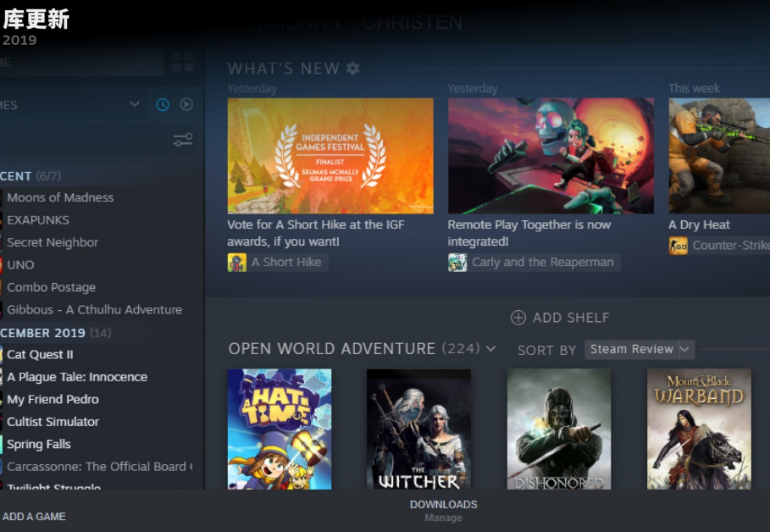
Task: Click the 'WHAT'S NEW' heading text
Action: [284, 69]
